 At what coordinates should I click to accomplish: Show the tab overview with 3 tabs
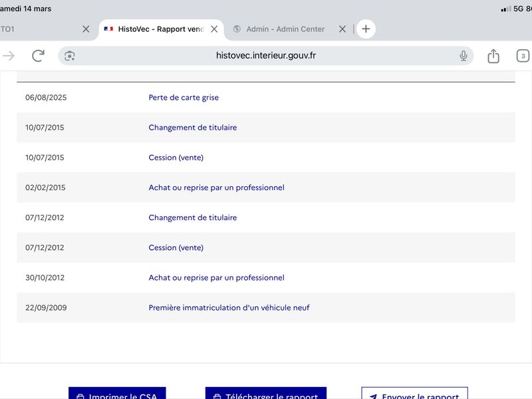(523, 56)
